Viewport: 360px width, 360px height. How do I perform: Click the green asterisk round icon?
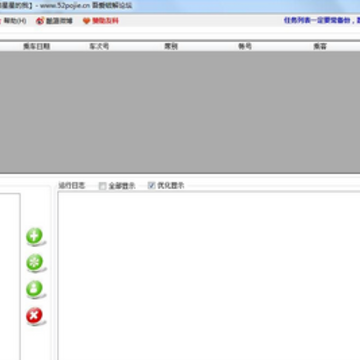[x=35, y=262]
